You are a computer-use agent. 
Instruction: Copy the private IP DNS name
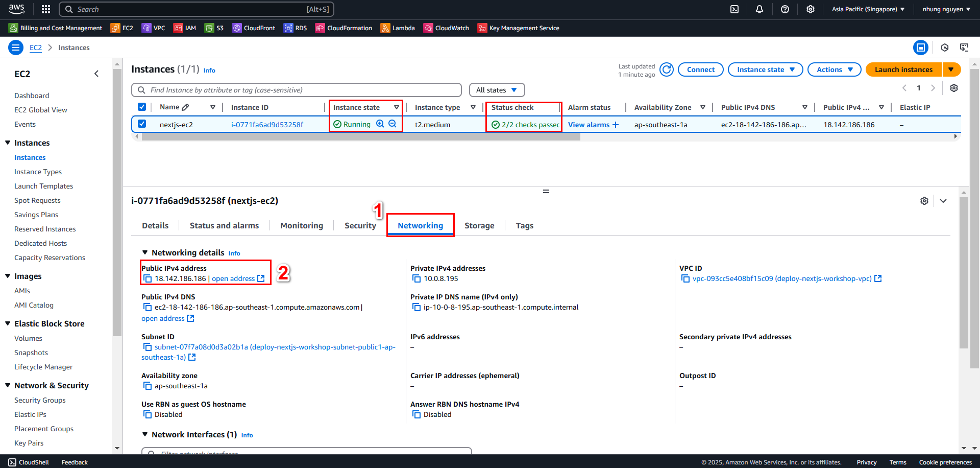tap(416, 307)
